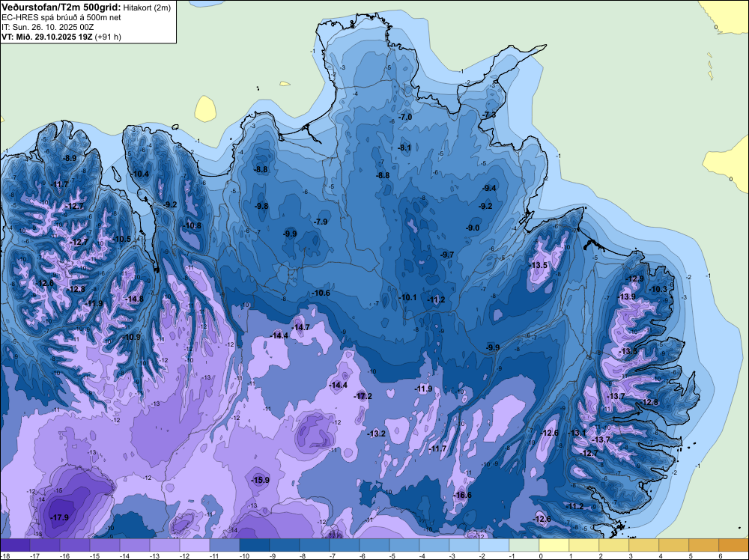The height and width of the screenshot is (560, 749).
Task: Click the -7.0 temperature value
Action: point(405,117)
